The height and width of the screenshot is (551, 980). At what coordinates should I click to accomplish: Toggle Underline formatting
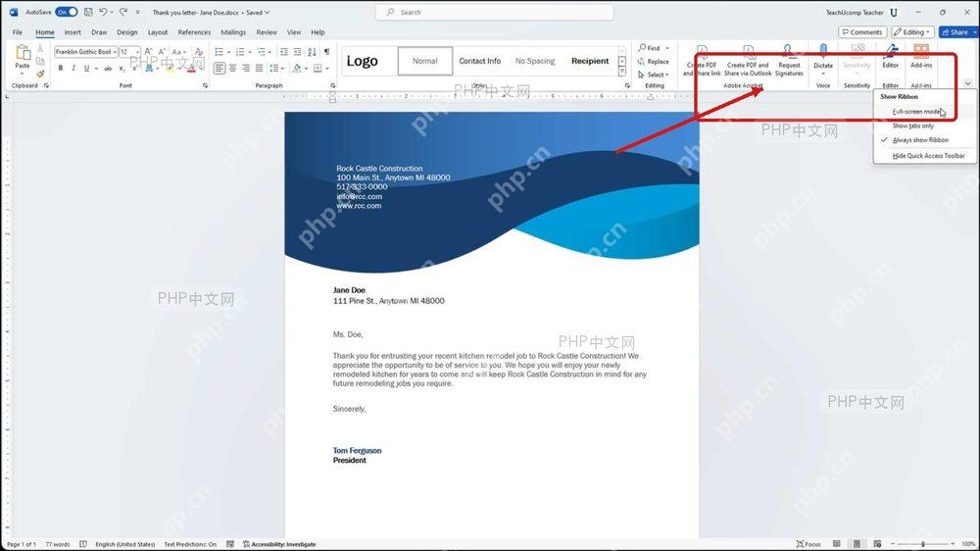pos(87,69)
